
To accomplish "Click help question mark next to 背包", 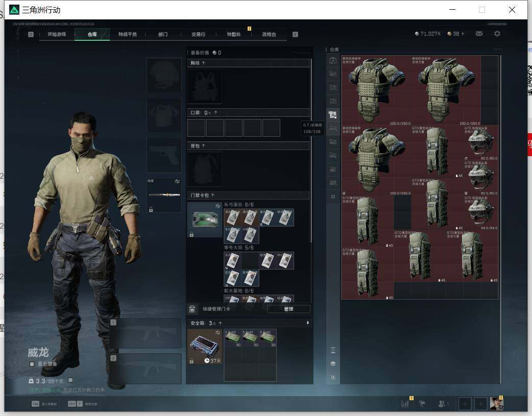I will (203, 146).
